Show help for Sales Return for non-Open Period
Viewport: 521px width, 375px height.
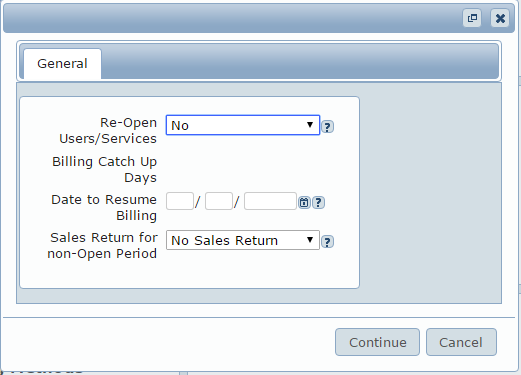(x=327, y=242)
